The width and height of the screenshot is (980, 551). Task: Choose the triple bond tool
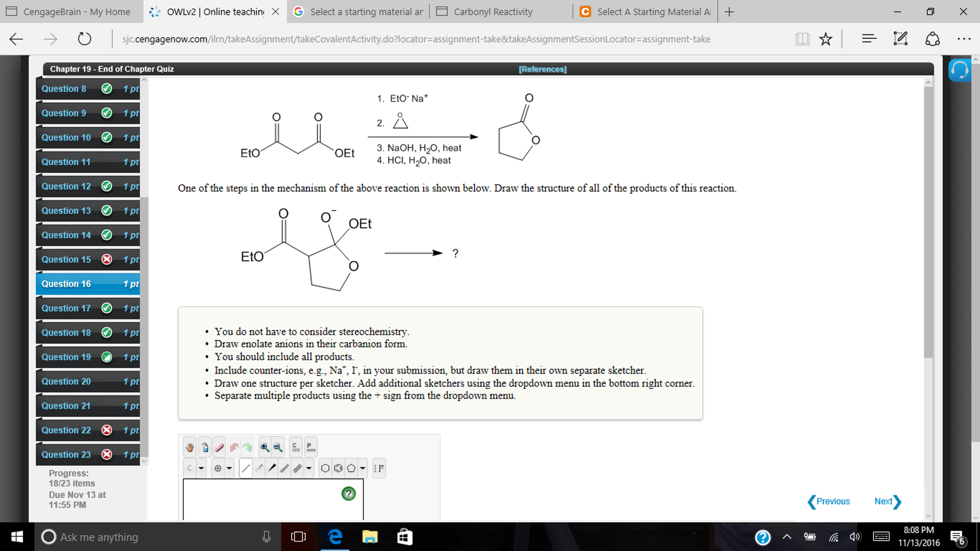297,468
